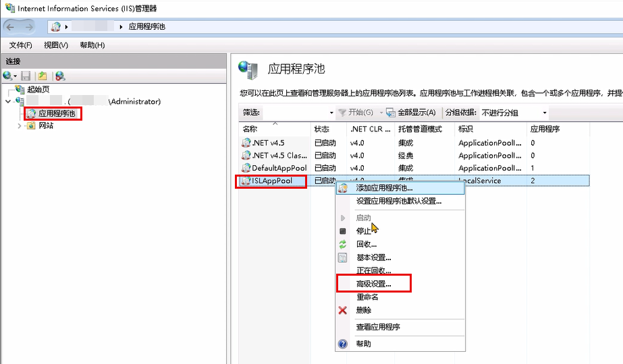Collapse the server Administrator tree node
The width and height of the screenshot is (623, 364).
pyautogui.click(x=8, y=102)
